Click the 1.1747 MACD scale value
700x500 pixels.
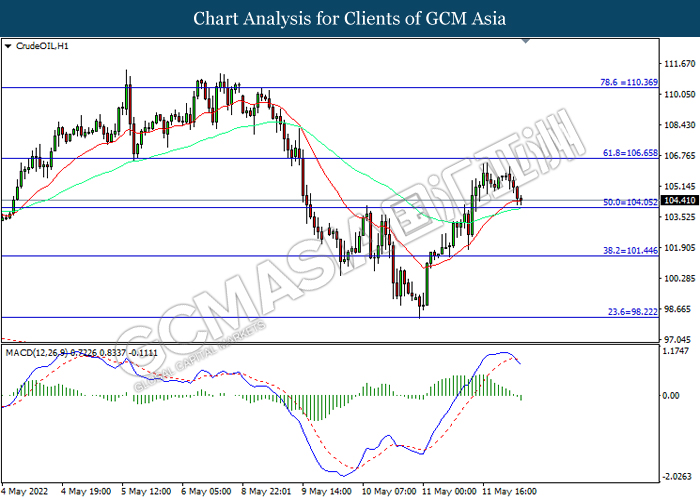click(x=676, y=351)
